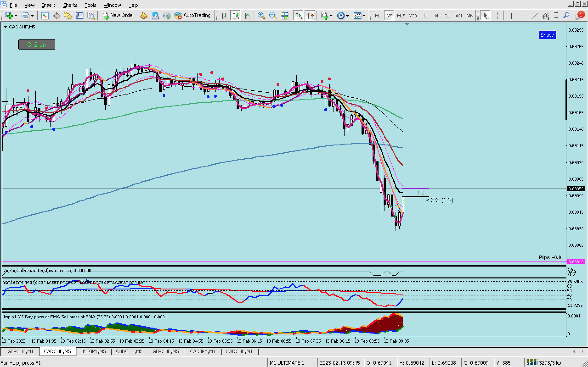
Task: Select the crosshair tool
Action: tap(497, 16)
